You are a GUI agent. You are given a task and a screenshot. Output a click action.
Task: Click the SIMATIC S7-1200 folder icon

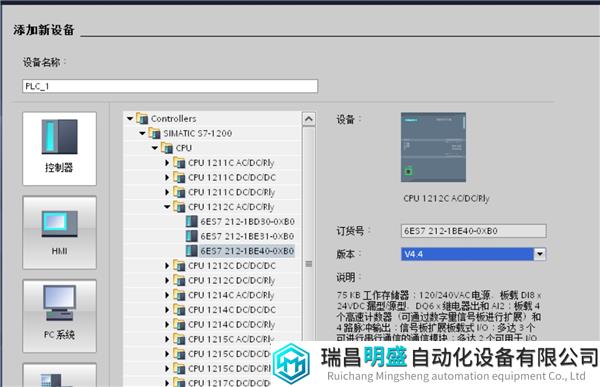(x=154, y=133)
